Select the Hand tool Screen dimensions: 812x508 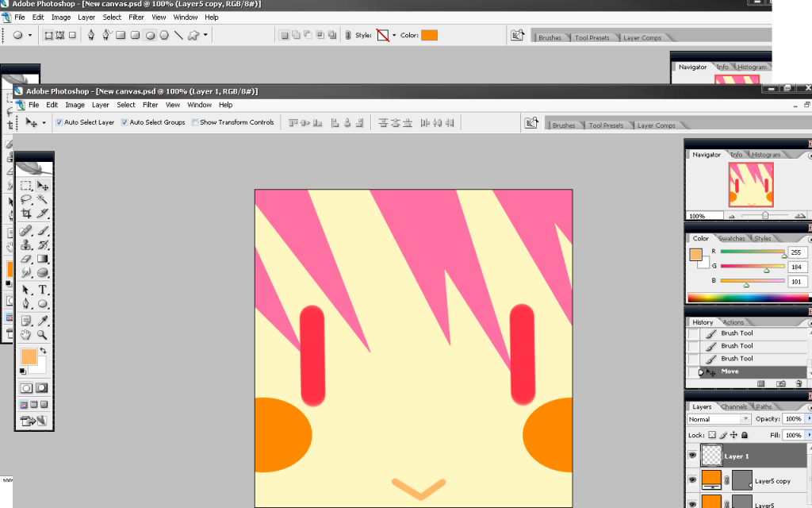[x=25, y=335]
